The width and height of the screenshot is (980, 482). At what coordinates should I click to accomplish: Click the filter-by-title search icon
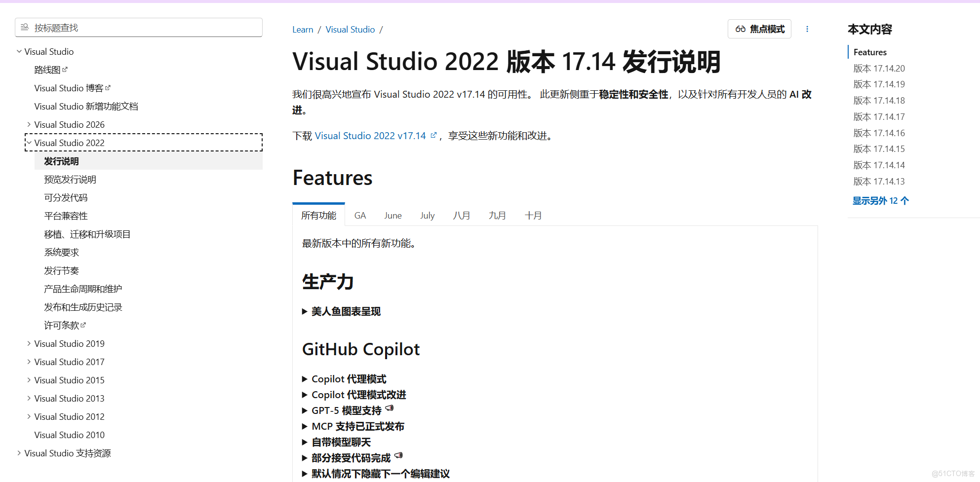coord(25,27)
